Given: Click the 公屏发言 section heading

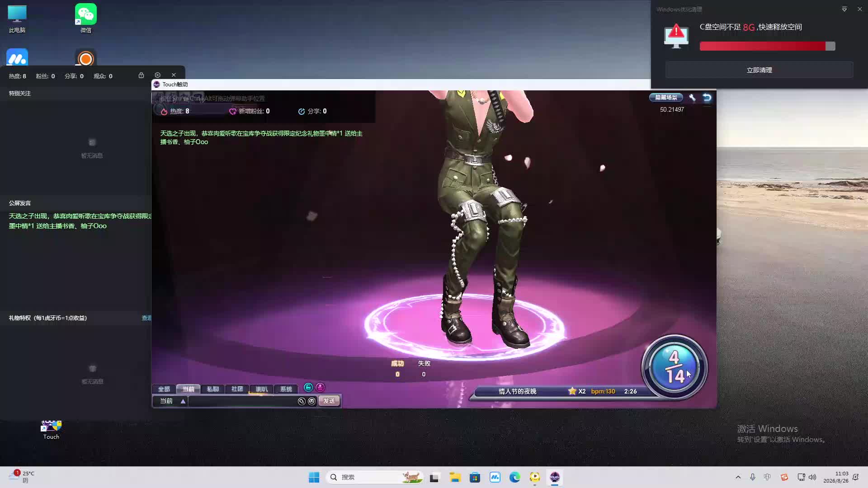Looking at the screenshot, I should [x=20, y=203].
